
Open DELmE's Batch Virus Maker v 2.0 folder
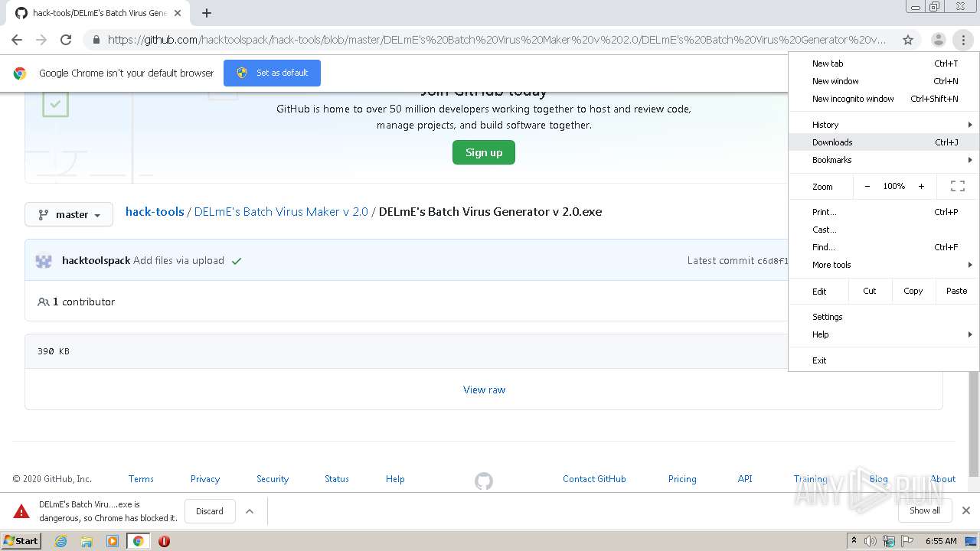click(x=281, y=212)
